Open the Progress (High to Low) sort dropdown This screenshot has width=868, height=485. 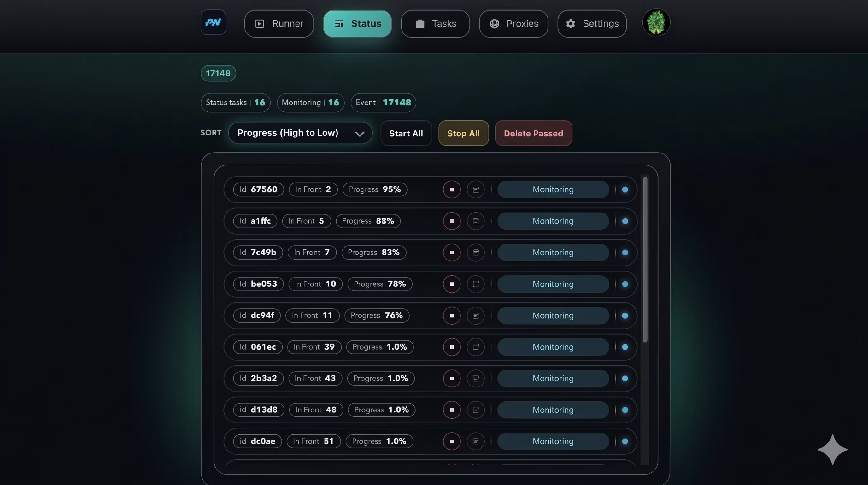(300, 133)
